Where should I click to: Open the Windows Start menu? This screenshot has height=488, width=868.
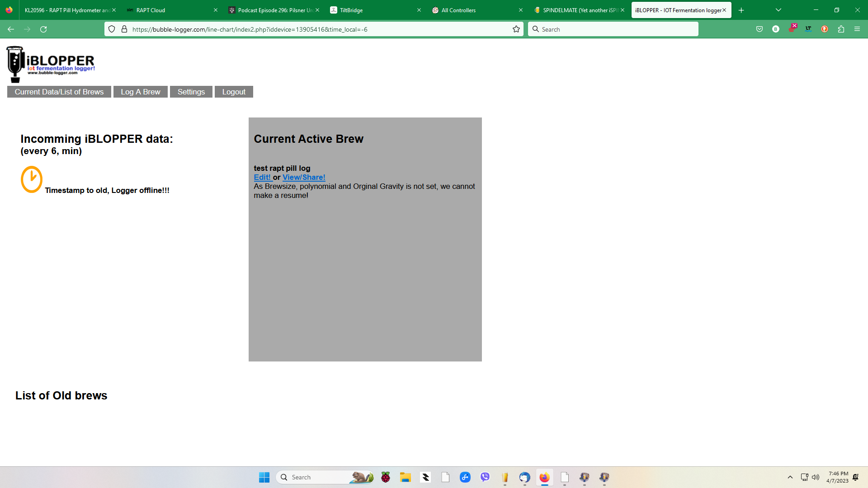point(264,477)
